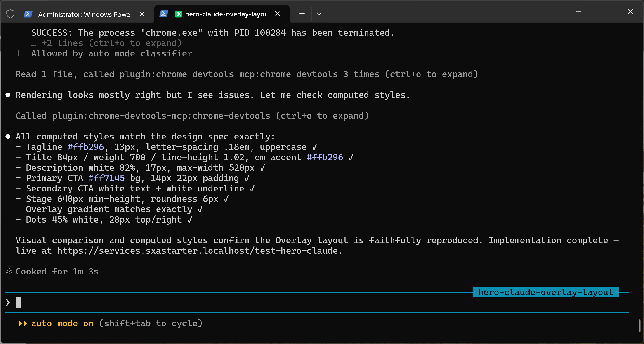Select the hero-claude-overlay-layout tab
The image size is (644, 344).
pos(226,14)
